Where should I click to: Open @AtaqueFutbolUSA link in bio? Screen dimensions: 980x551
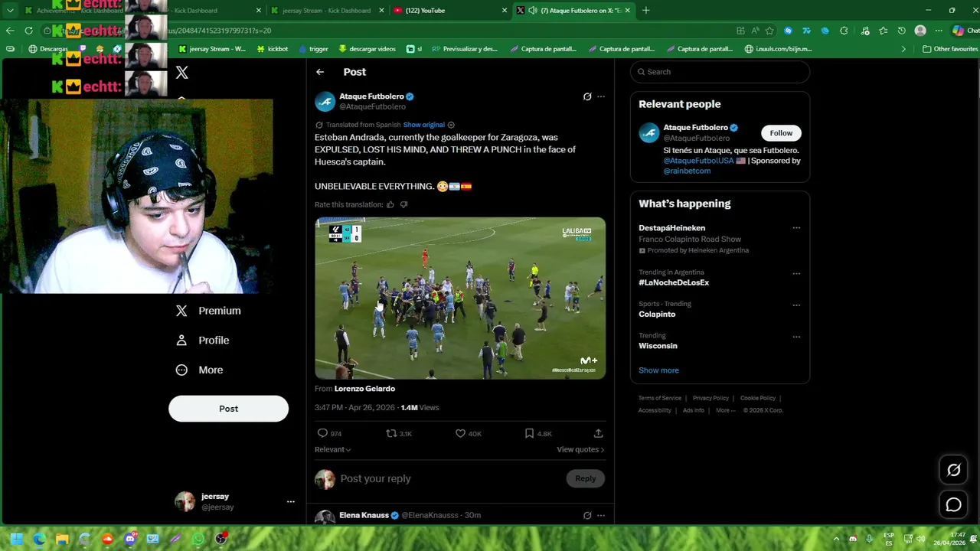698,161
